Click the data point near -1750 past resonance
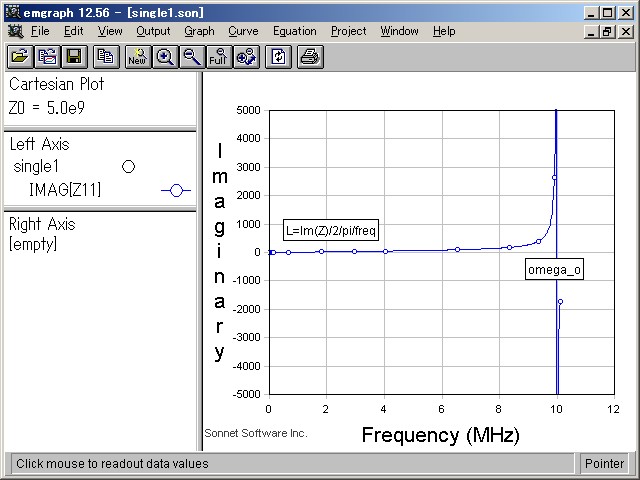The image size is (640, 480). coord(560,302)
